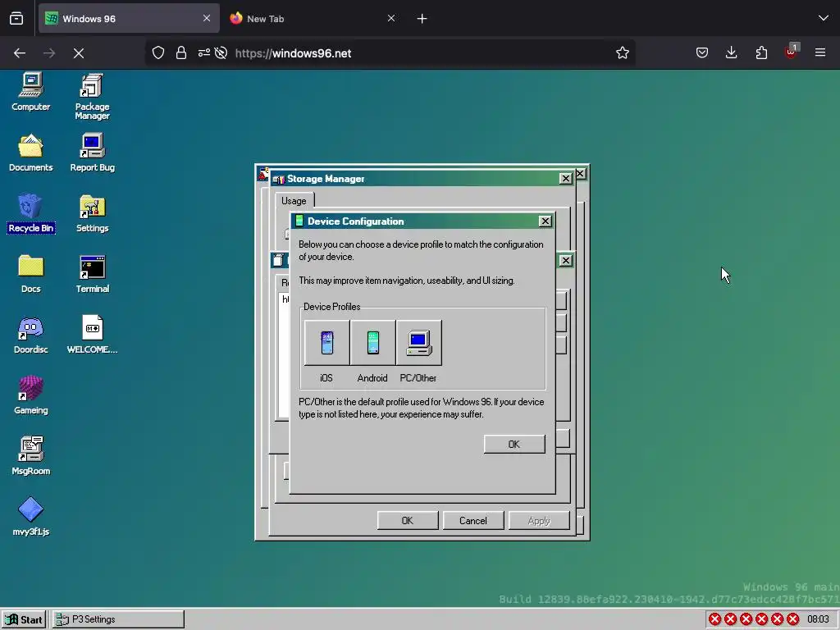This screenshot has height=630, width=840.
Task: Close the New Tab browser tab
Action: coord(391,18)
